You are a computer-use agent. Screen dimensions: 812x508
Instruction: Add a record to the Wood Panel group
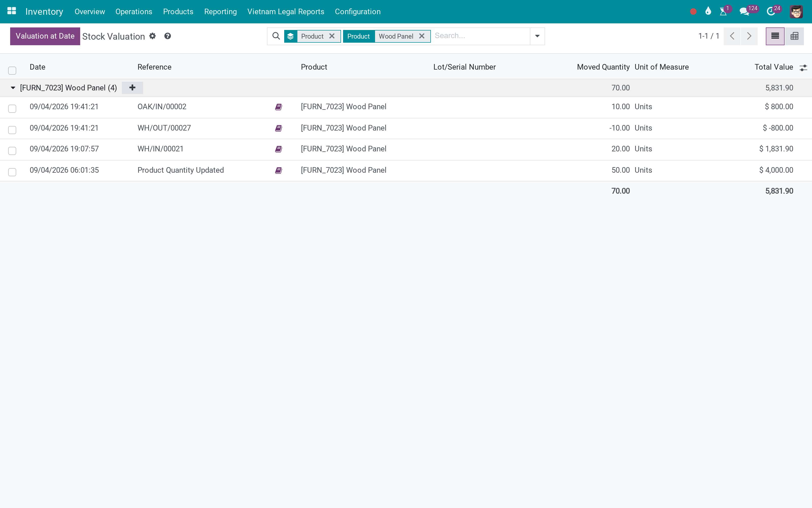132,88
